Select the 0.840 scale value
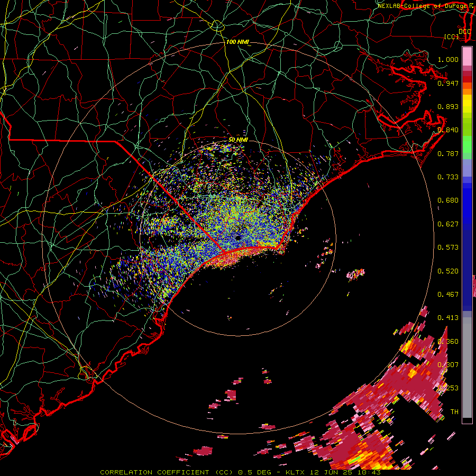Screen dimensions: 476x476 [x=448, y=130]
